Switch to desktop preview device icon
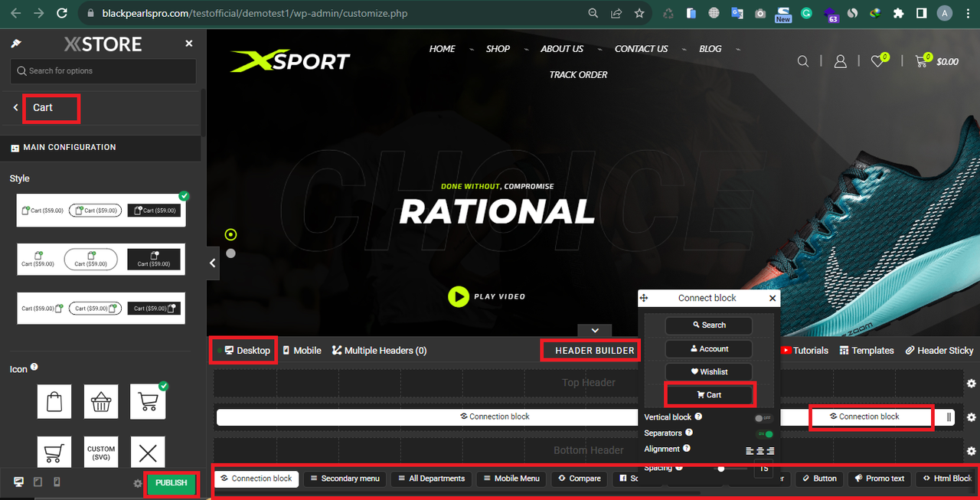The width and height of the screenshot is (980, 500). point(18,482)
